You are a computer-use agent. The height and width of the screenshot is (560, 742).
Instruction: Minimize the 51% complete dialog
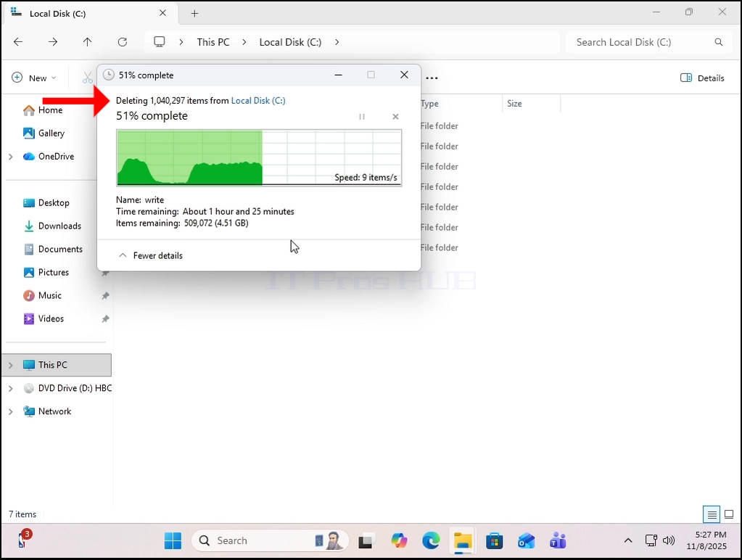(x=338, y=75)
